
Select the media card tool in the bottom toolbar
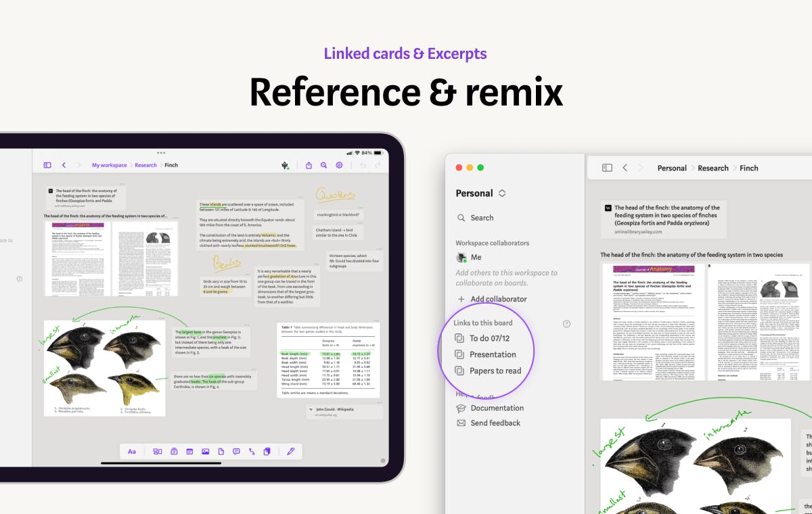pos(174,451)
